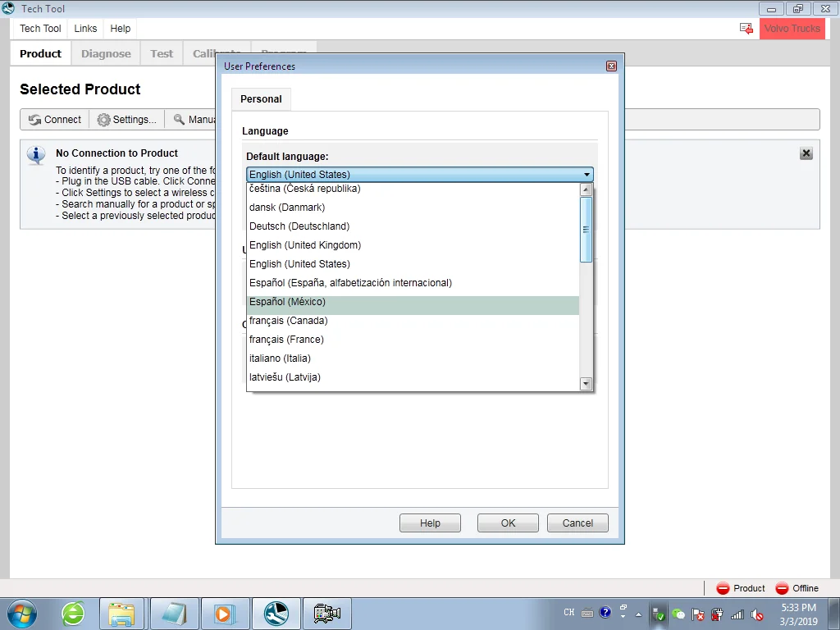
Task: Open Settings gear button
Action: pos(127,120)
